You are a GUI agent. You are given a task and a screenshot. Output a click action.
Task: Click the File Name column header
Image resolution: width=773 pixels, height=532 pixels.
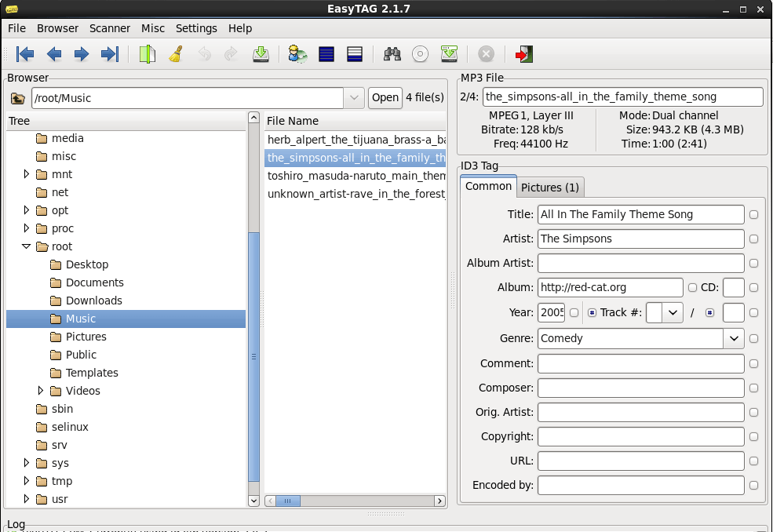355,121
